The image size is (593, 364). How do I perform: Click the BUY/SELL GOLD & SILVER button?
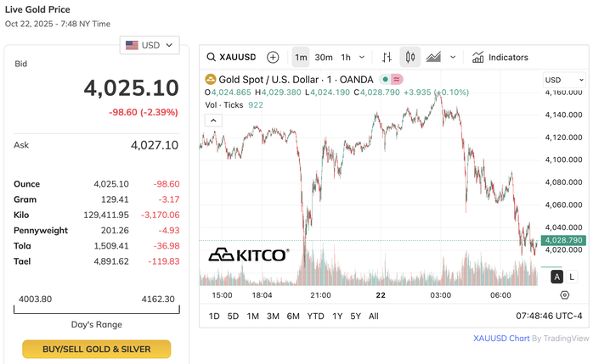pyautogui.click(x=96, y=350)
